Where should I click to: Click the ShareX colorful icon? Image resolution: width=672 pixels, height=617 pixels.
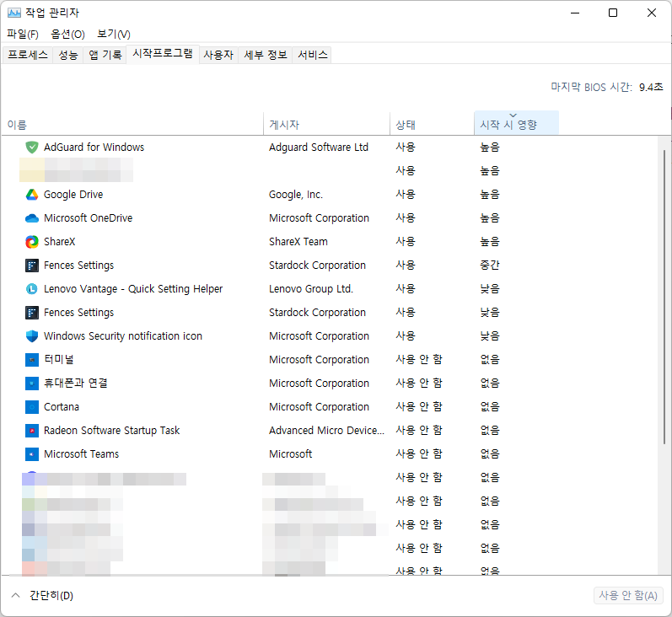pos(32,242)
